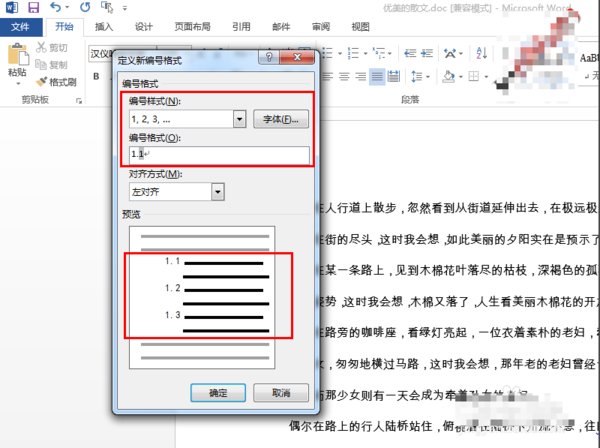The width and height of the screenshot is (600, 448).
Task: Click the Redo icon in title bar
Action: (85, 7)
